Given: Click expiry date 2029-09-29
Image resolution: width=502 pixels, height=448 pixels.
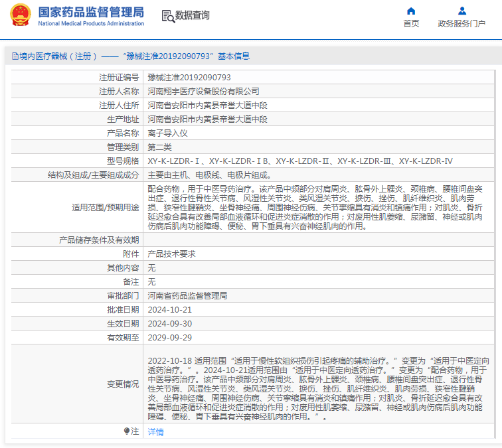Looking at the screenshot, I should [170, 338].
